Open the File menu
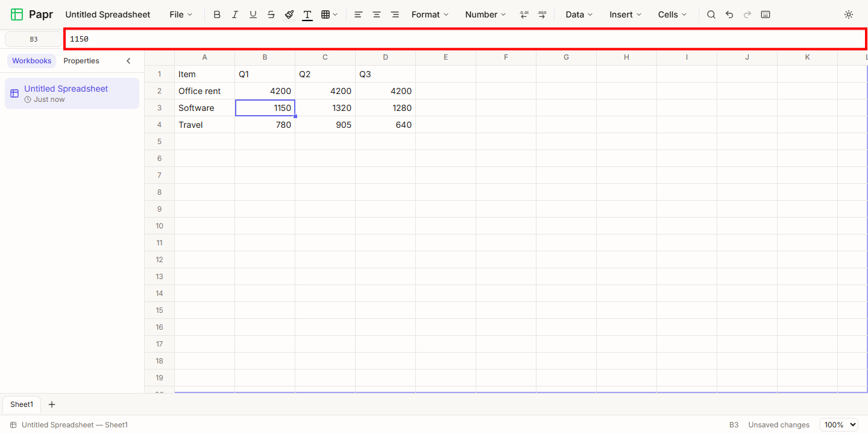868x434 pixels. (x=181, y=14)
